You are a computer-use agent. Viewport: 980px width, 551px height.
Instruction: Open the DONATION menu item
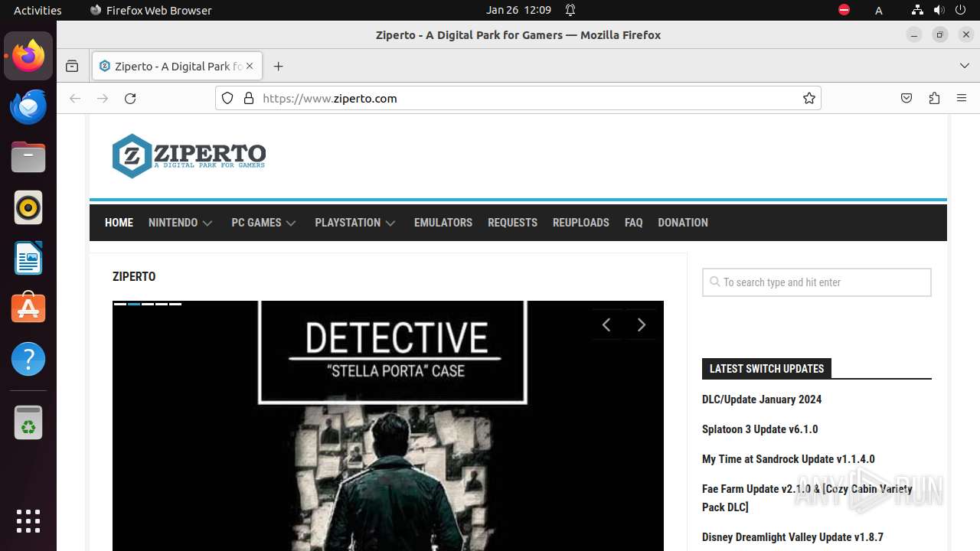pyautogui.click(x=683, y=223)
